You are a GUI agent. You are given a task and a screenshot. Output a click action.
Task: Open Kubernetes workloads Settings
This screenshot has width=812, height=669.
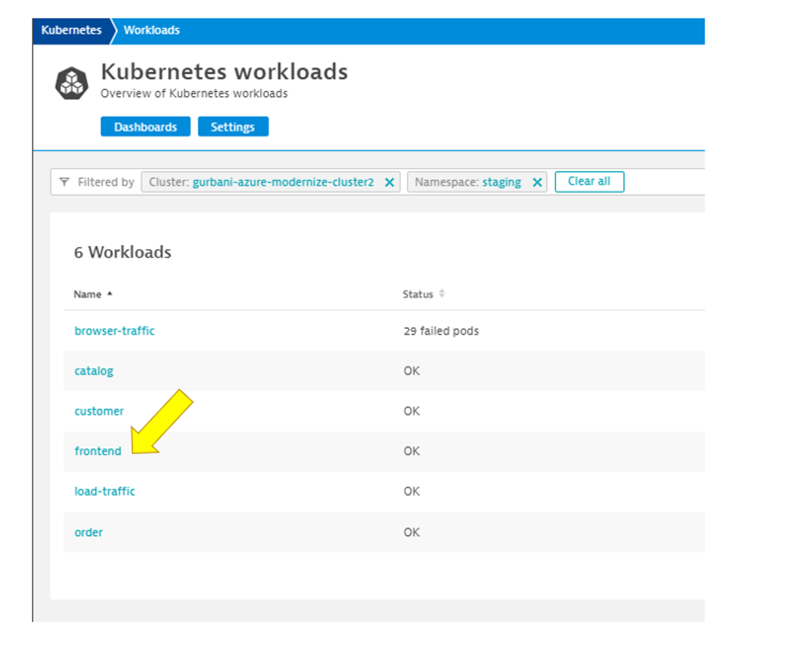(233, 127)
